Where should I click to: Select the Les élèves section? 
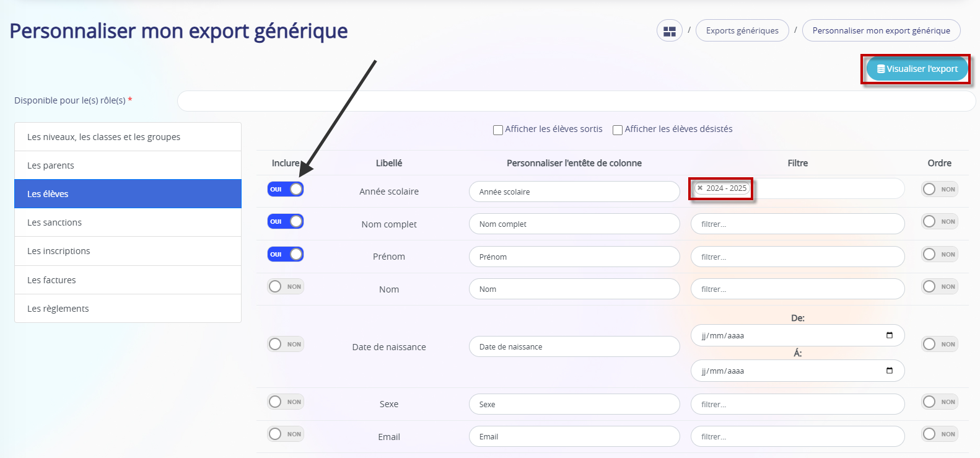[x=128, y=194]
